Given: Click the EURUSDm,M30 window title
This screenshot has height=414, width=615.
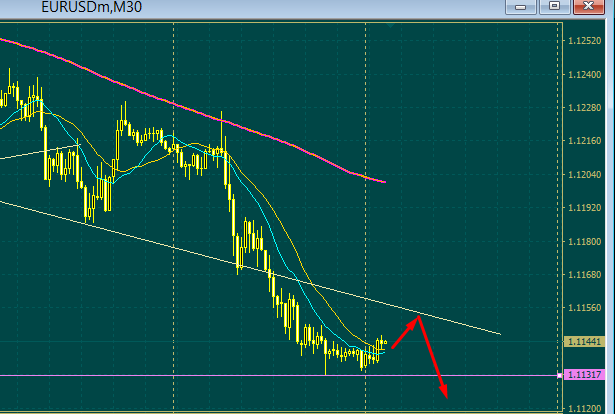Looking at the screenshot, I should click(91, 7).
